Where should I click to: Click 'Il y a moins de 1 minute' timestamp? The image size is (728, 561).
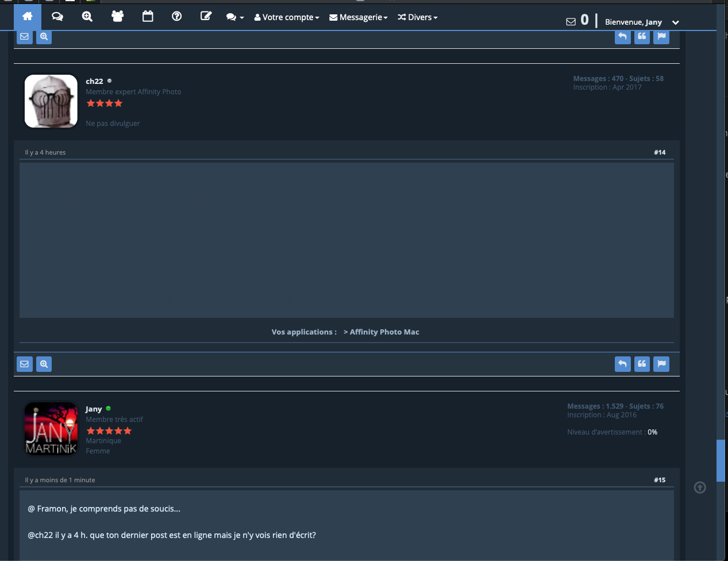pyautogui.click(x=60, y=480)
